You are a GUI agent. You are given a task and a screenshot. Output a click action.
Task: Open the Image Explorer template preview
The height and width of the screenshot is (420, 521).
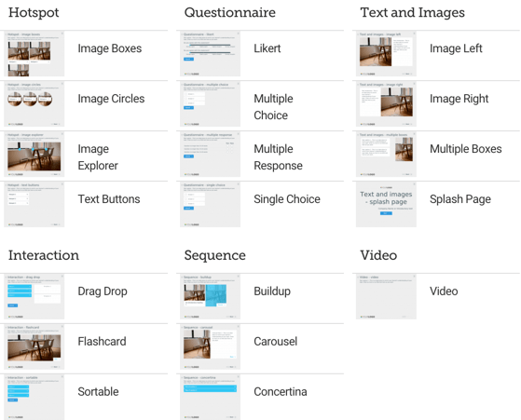click(34, 155)
